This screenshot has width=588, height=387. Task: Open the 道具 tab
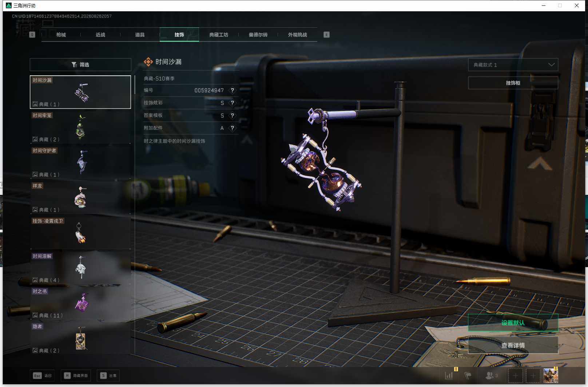click(140, 35)
